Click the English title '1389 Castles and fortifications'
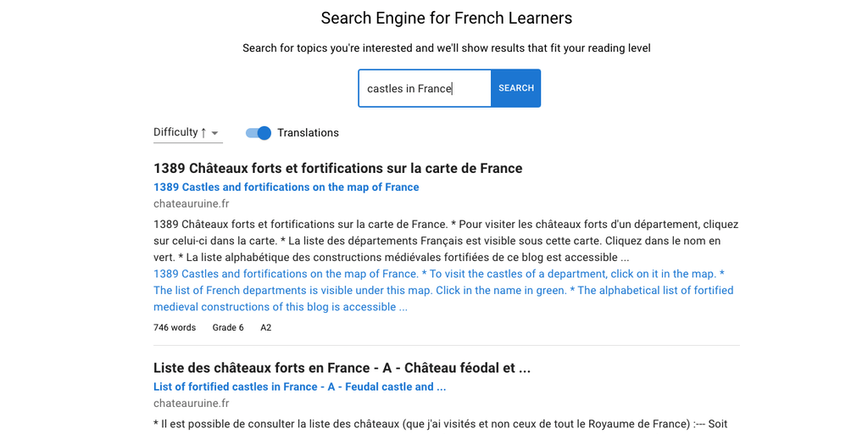This screenshot has width=868, height=434. (286, 187)
